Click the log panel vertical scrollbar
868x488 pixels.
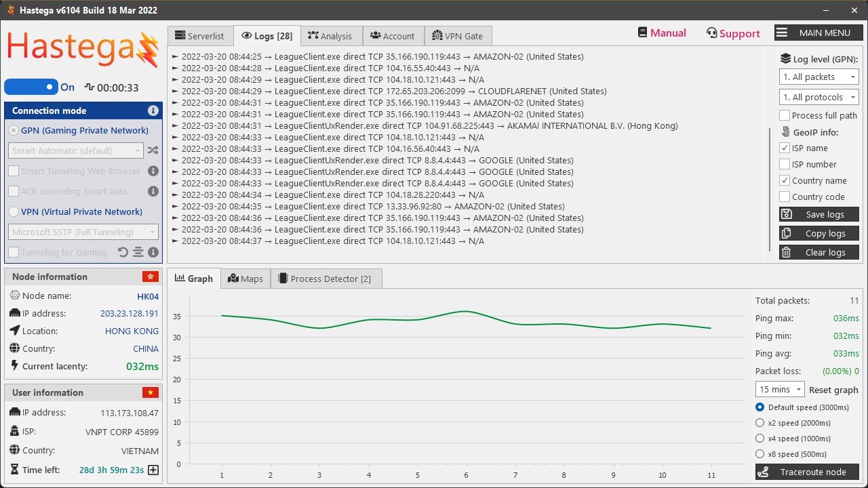click(770, 190)
